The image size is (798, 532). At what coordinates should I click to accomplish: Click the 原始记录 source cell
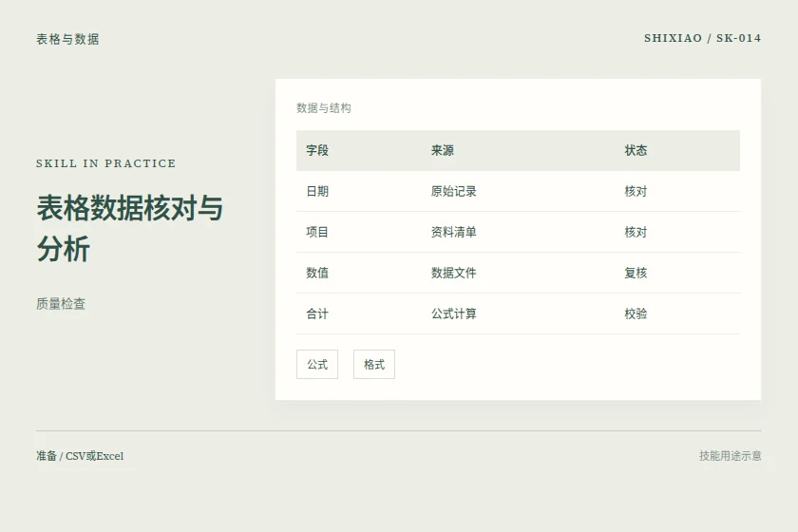[x=453, y=191]
